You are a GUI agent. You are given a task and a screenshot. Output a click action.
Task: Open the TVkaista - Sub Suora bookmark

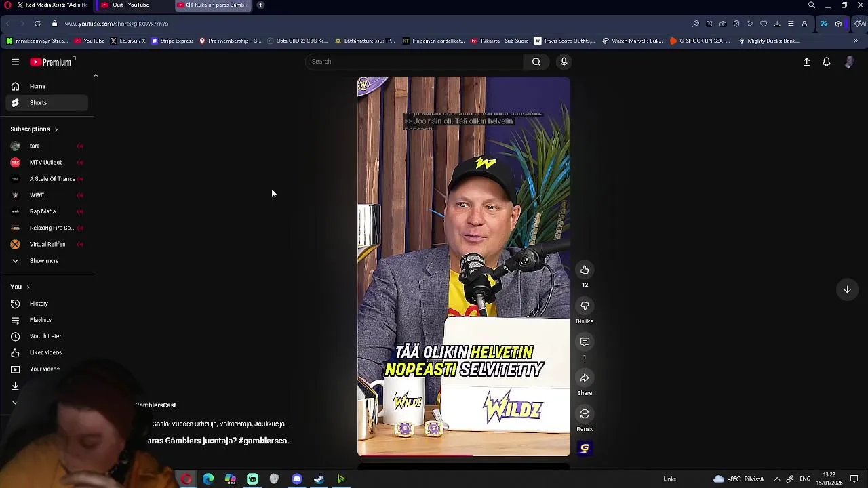click(499, 41)
